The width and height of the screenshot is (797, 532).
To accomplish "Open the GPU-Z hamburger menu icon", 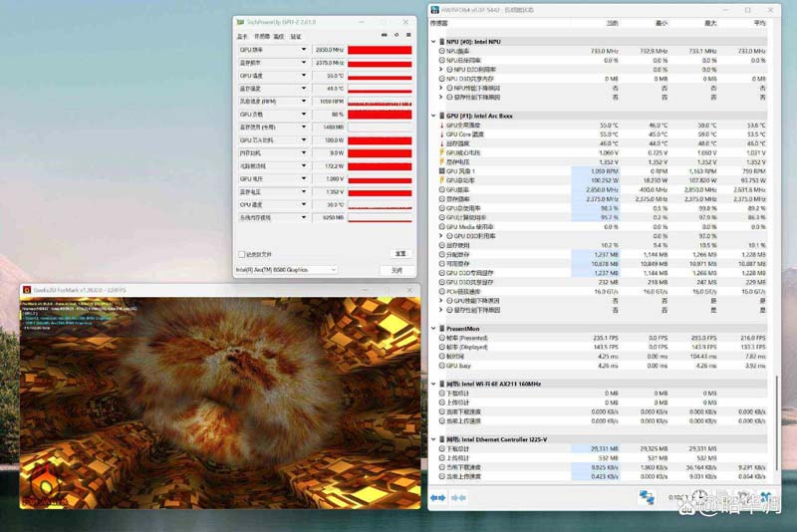I will coord(408,35).
